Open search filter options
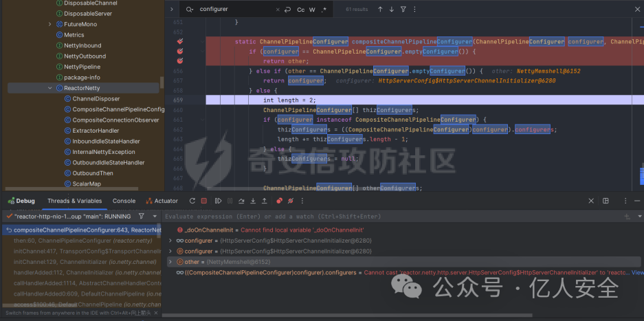Image resolution: width=644 pixels, height=321 pixels. [x=403, y=10]
